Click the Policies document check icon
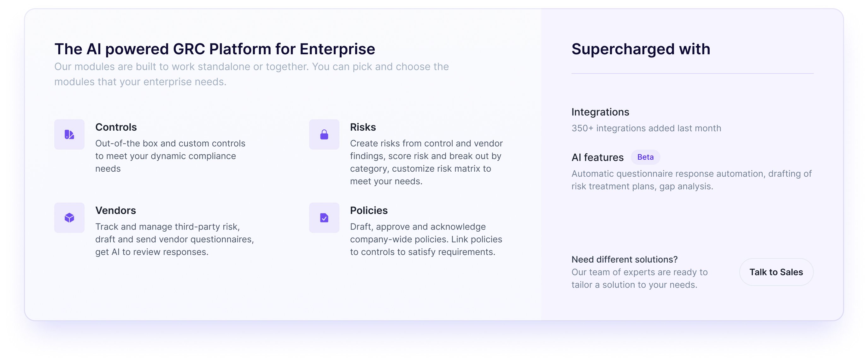This screenshot has height=361, width=868. (x=324, y=218)
